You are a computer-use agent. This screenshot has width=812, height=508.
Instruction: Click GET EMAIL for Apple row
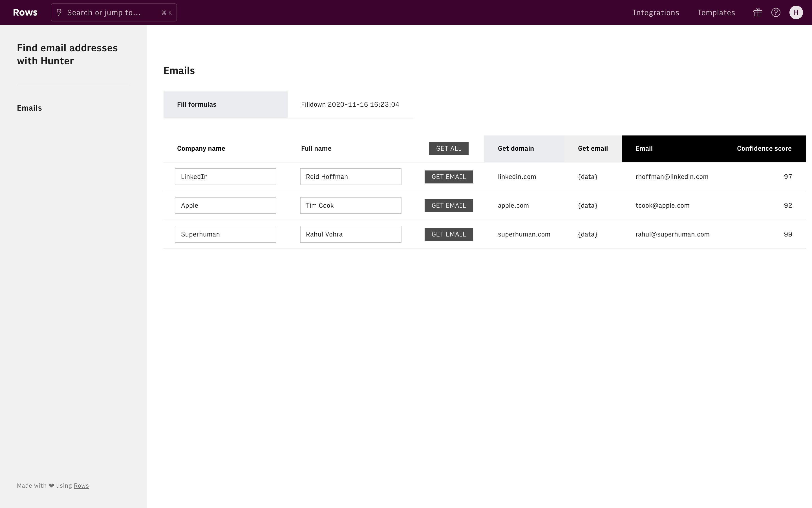(x=449, y=206)
